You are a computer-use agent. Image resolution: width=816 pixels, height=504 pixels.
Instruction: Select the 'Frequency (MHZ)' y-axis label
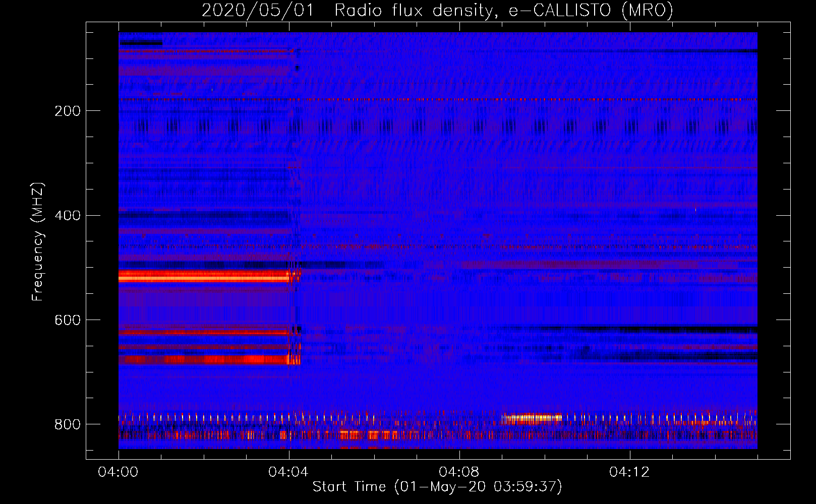[x=38, y=241]
